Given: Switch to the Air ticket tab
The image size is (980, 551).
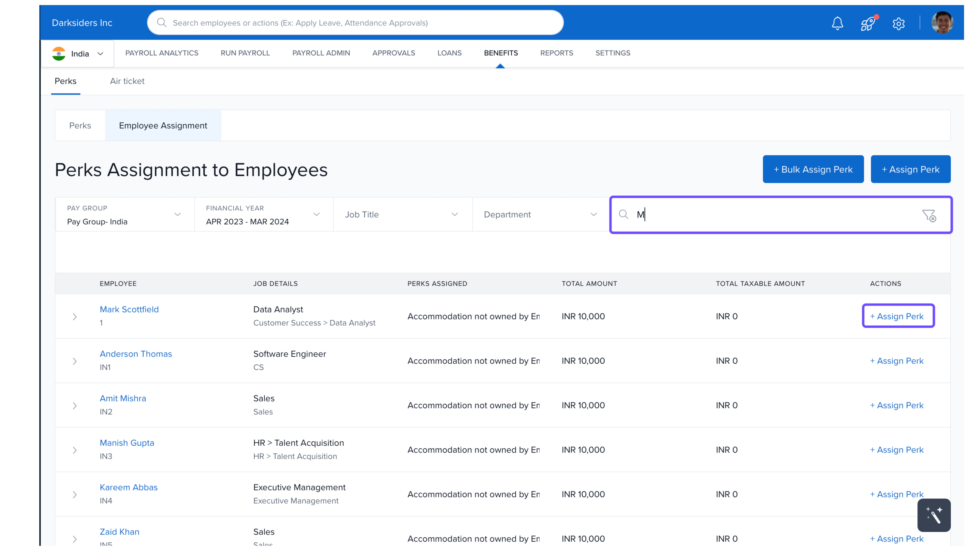Looking at the screenshot, I should click(x=127, y=81).
